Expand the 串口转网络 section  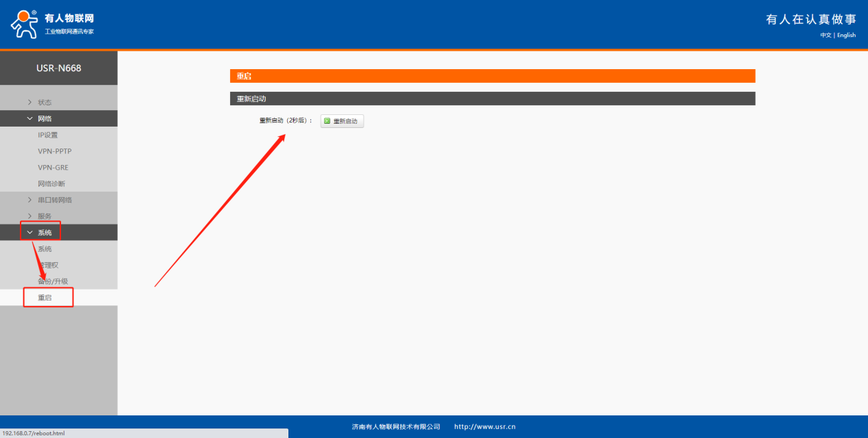pyautogui.click(x=54, y=200)
